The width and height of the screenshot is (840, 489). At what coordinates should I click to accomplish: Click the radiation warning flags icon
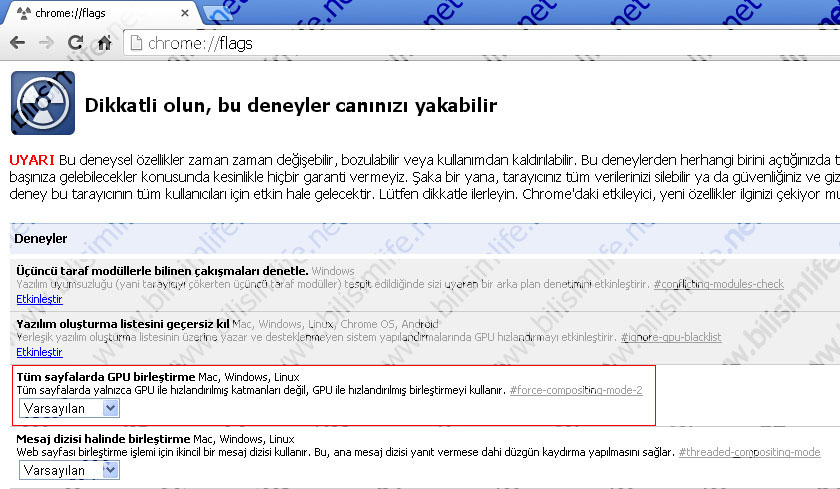click(43, 103)
